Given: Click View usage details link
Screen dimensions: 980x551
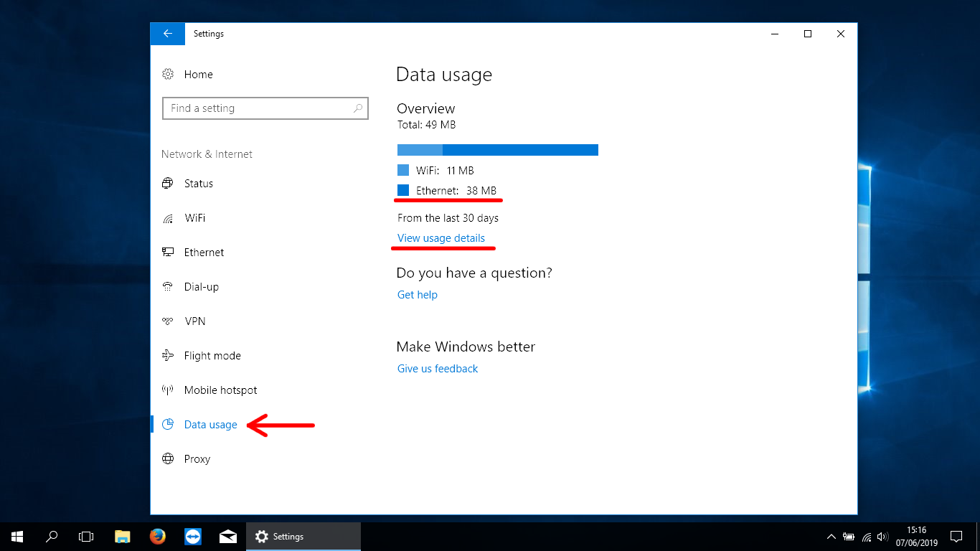Looking at the screenshot, I should tap(441, 238).
